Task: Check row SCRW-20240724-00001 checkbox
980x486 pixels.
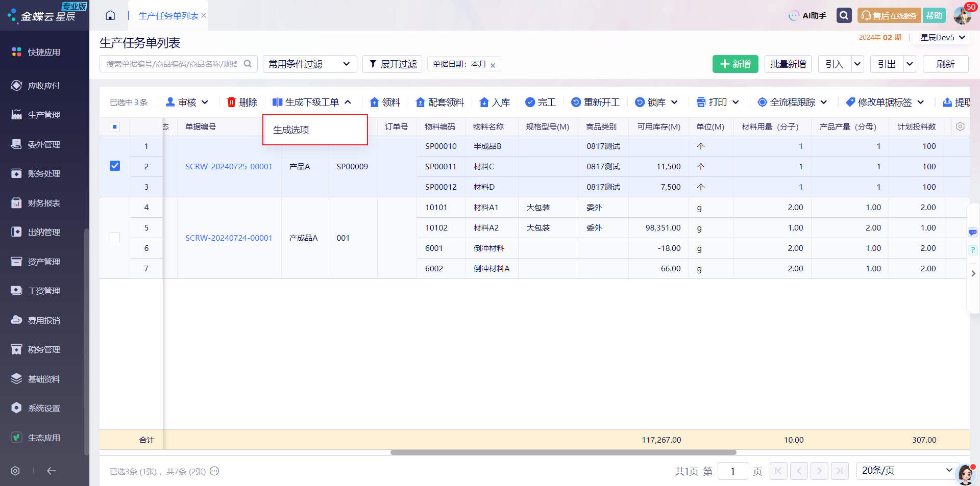Action: [x=115, y=237]
